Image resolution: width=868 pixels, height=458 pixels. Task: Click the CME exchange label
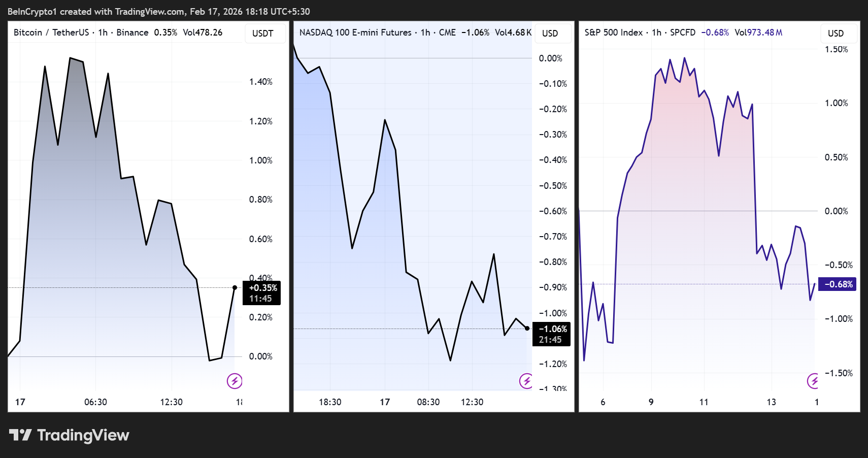click(x=447, y=32)
